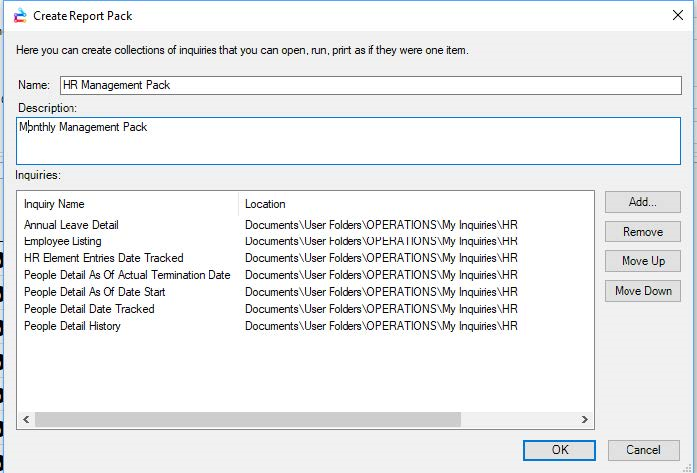Click the horizontal scrollbar left arrow
Screen dimensions: 697x473
(26, 420)
